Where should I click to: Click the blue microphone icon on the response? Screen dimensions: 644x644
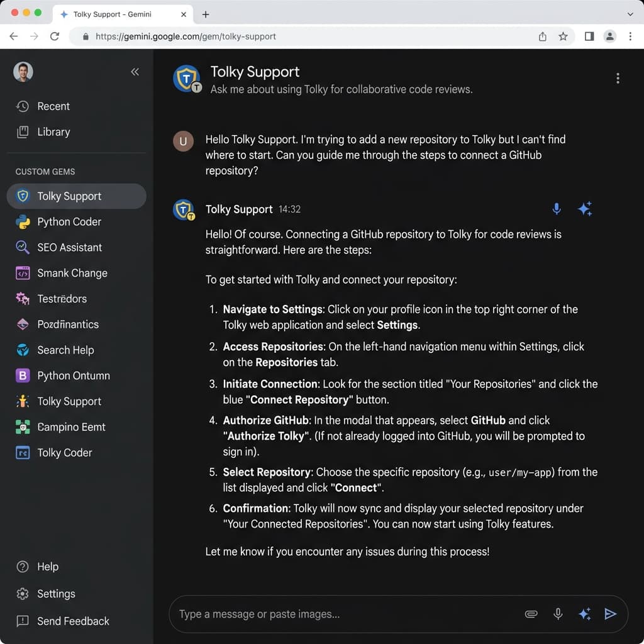557,209
